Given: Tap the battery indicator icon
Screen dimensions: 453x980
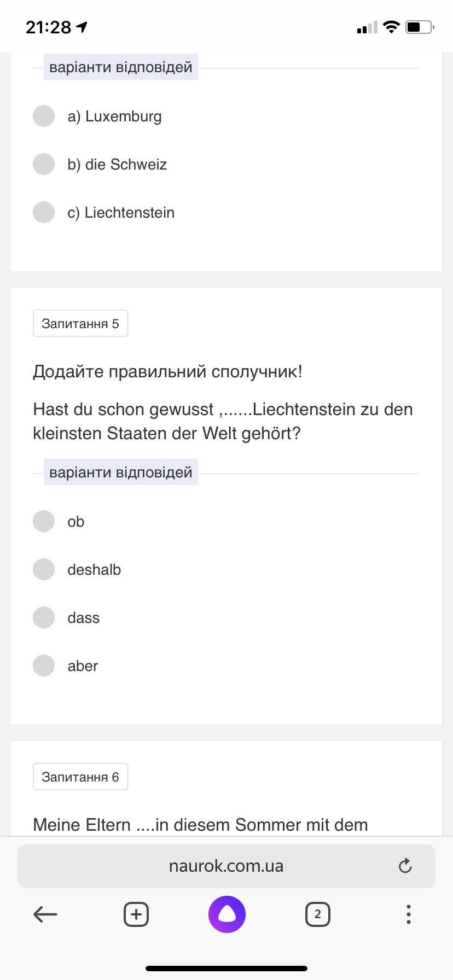Looking at the screenshot, I should click(x=420, y=27).
